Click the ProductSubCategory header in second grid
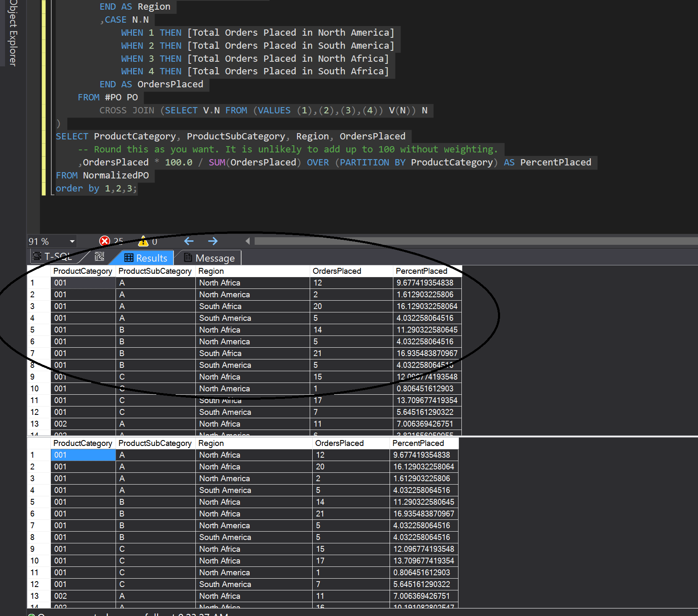The width and height of the screenshot is (698, 616). 155,443
